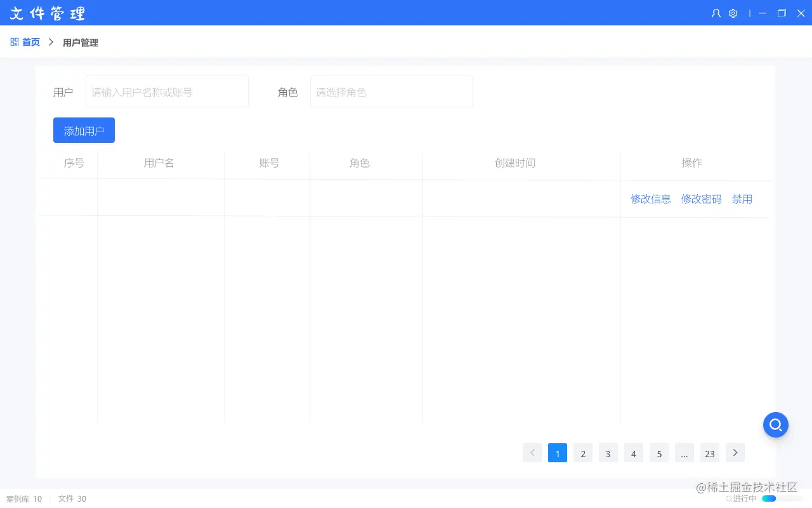Click 案例库 10 in status bar

[x=24, y=498]
